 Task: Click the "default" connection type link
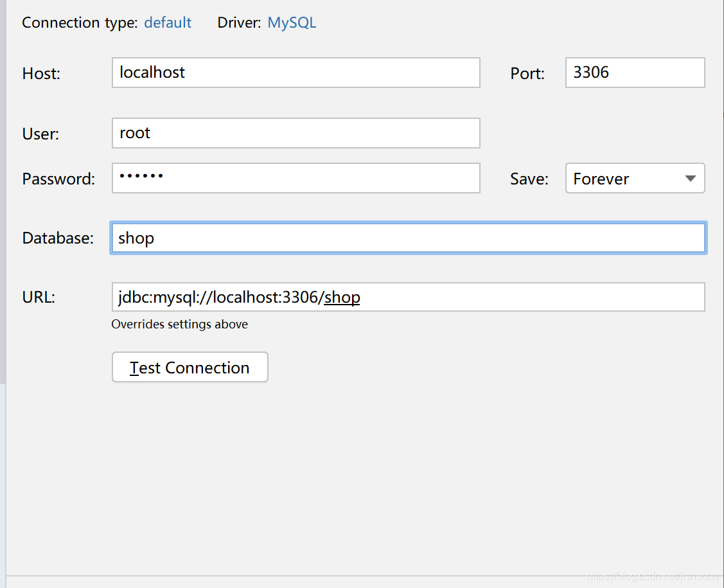click(x=168, y=23)
